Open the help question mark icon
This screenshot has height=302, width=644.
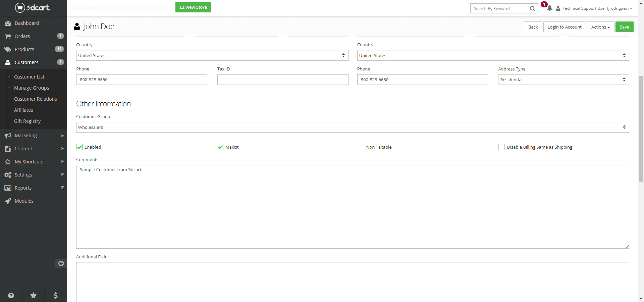[11, 295]
